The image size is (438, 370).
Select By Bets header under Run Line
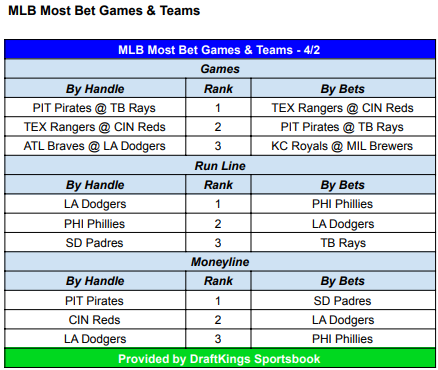pyautogui.click(x=343, y=185)
